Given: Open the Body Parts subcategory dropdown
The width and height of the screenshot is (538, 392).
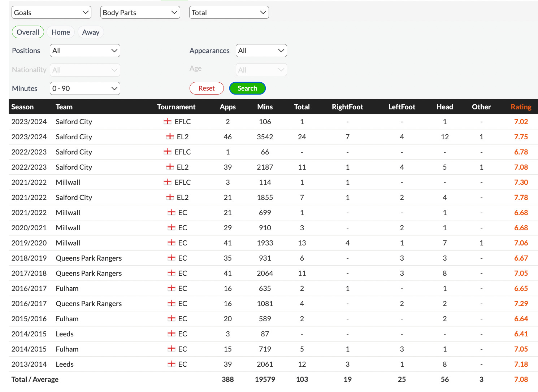Looking at the screenshot, I should pyautogui.click(x=140, y=13).
